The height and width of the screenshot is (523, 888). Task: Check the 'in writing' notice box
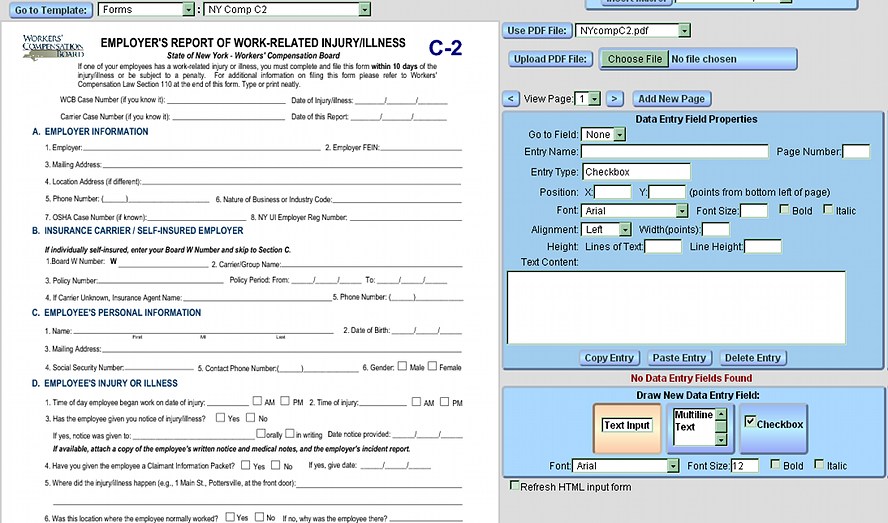[x=289, y=433]
